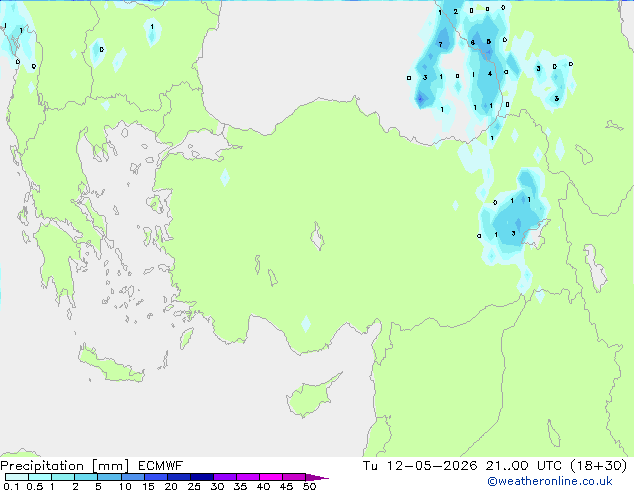The width and height of the screenshot is (634, 490).
Task: Open the weatheronline.co.uk copyright link
Action: point(550,481)
